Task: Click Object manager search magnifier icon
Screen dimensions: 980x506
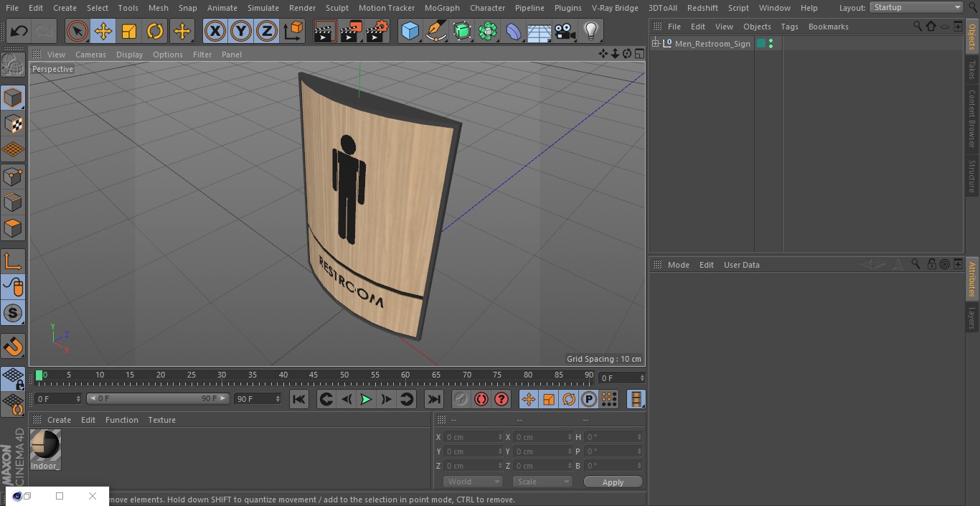Action: click(918, 27)
